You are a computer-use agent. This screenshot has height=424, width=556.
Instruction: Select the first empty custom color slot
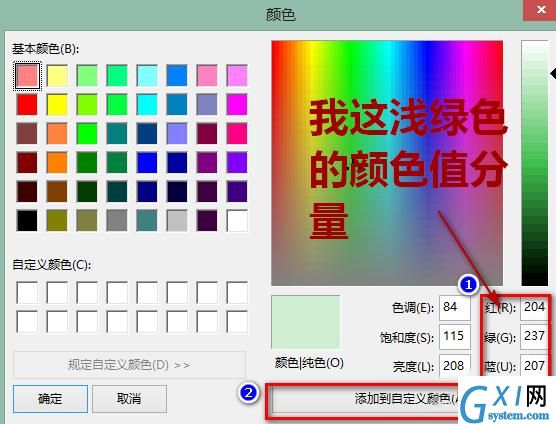coord(27,292)
